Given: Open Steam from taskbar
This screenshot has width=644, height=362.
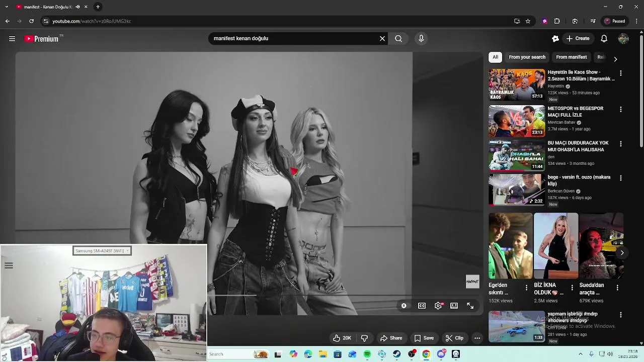Looking at the screenshot, I should click(x=397, y=354).
